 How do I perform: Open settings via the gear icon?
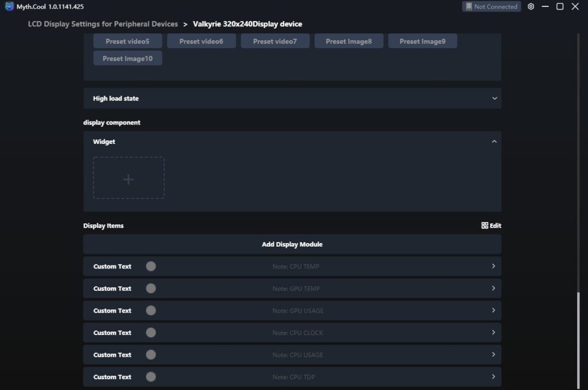coord(531,6)
